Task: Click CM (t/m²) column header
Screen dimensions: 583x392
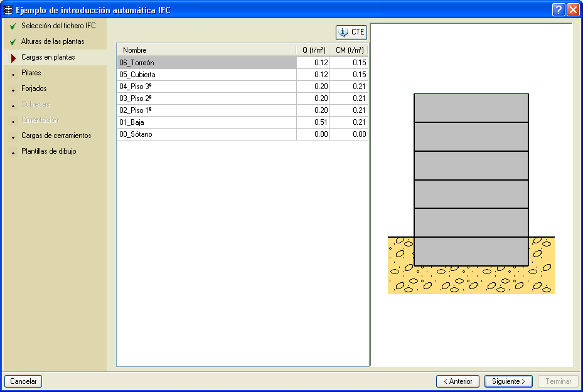Action: 349,50
